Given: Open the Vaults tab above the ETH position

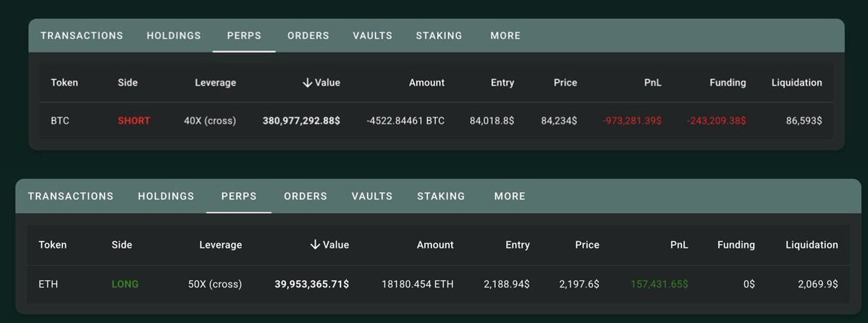Looking at the screenshot, I should pyautogui.click(x=372, y=196).
